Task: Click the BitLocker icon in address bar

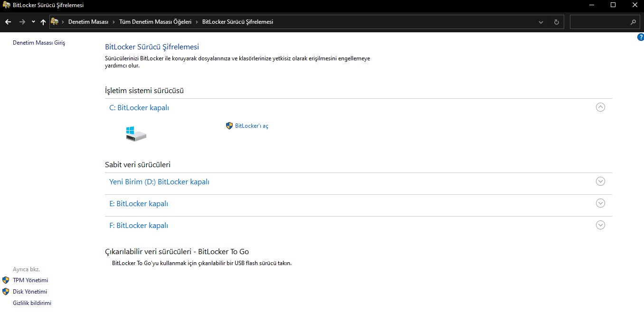Action: (x=55, y=22)
